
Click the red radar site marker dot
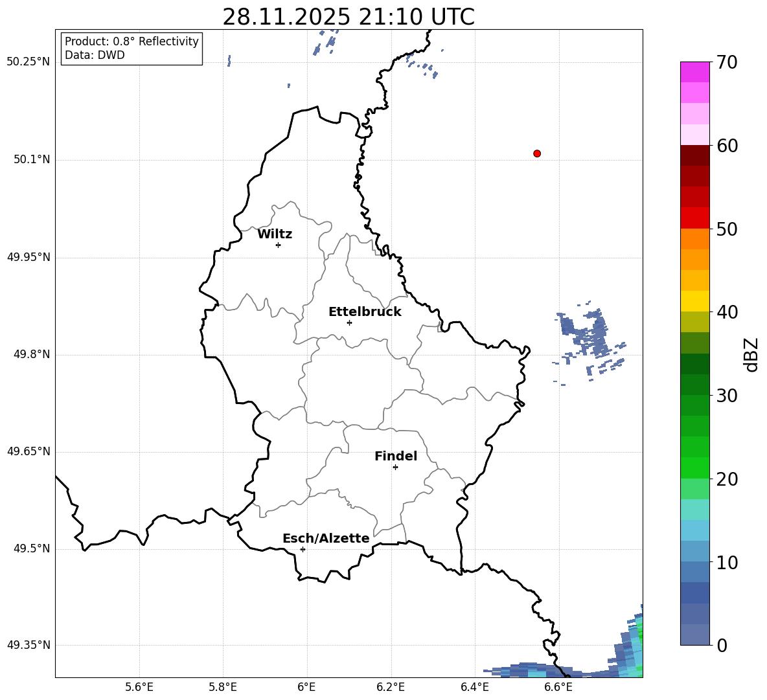point(537,153)
